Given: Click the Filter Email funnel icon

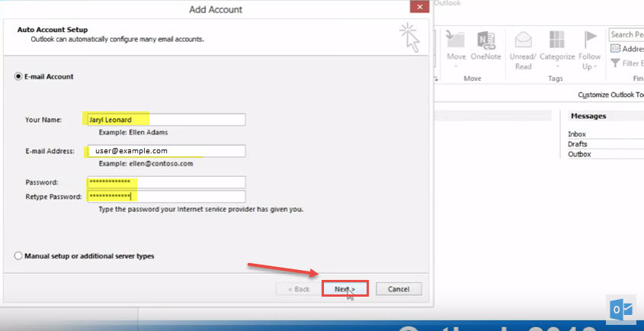Looking at the screenshot, I should [x=615, y=63].
